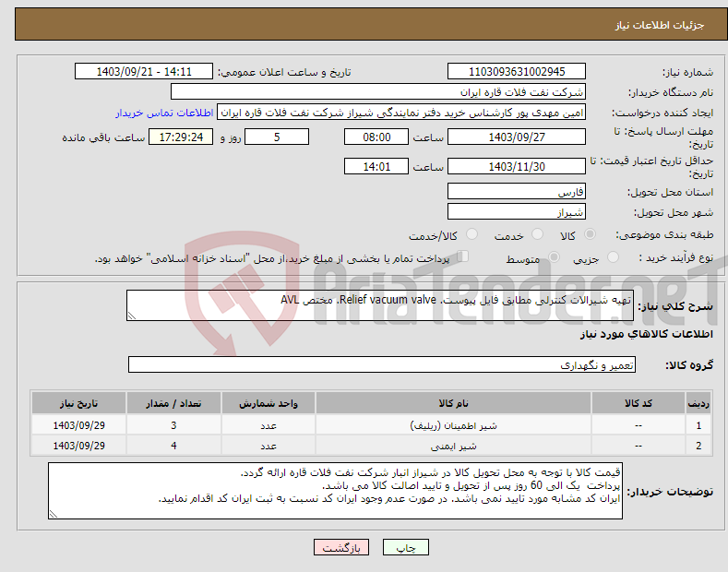Click the resize handle of buyer notes box
Viewport: 728px width, 572px height.
(x=54, y=514)
